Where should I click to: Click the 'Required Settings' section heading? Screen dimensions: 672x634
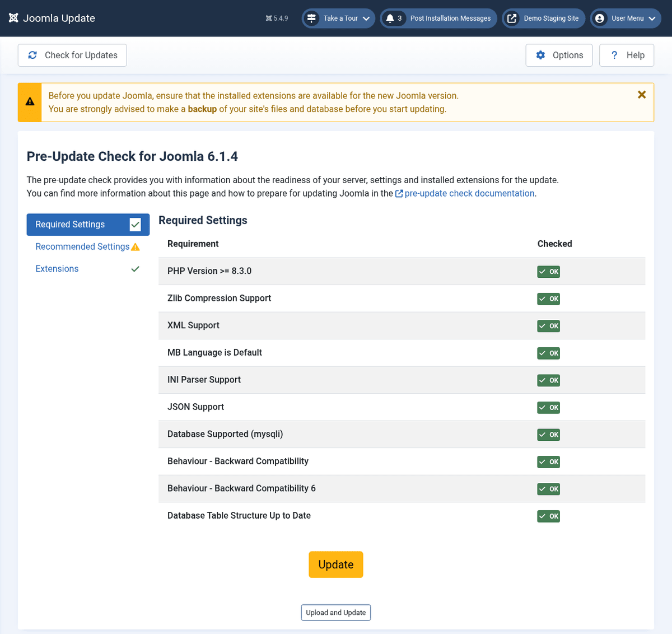(203, 220)
